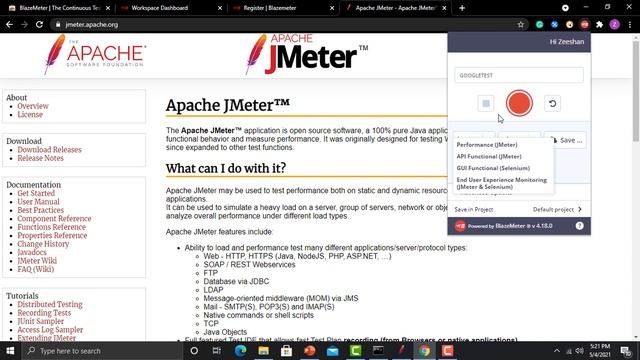Select End User Experience Monitoring option

(x=501, y=183)
